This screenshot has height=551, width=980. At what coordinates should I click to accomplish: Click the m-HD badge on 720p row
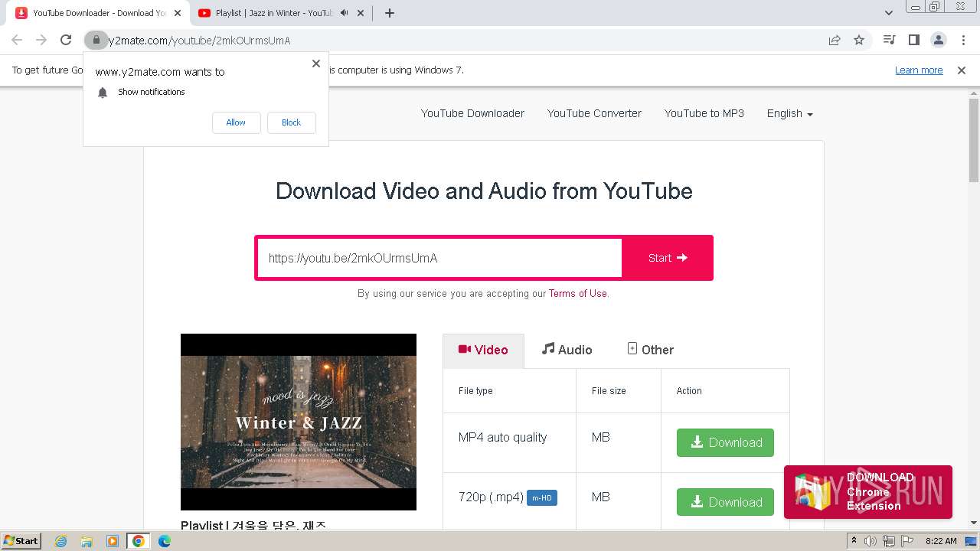click(542, 498)
